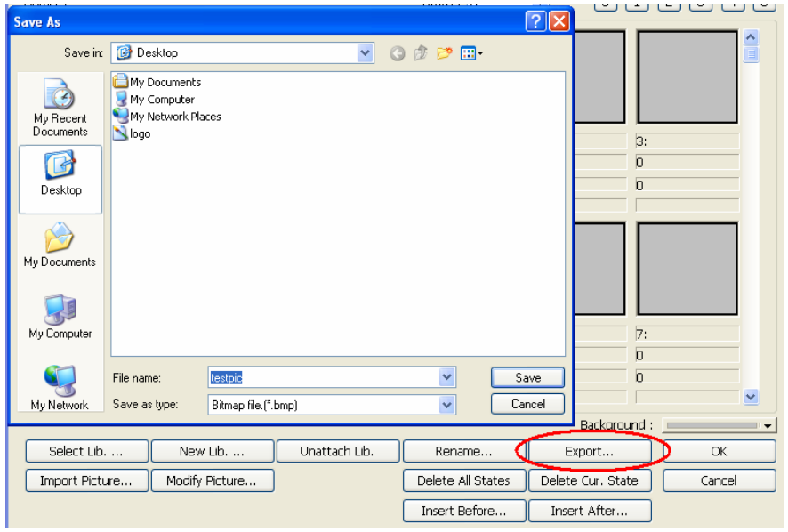The width and height of the screenshot is (788, 532).
Task: Click Delete All States
Action: click(x=464, y=480)
